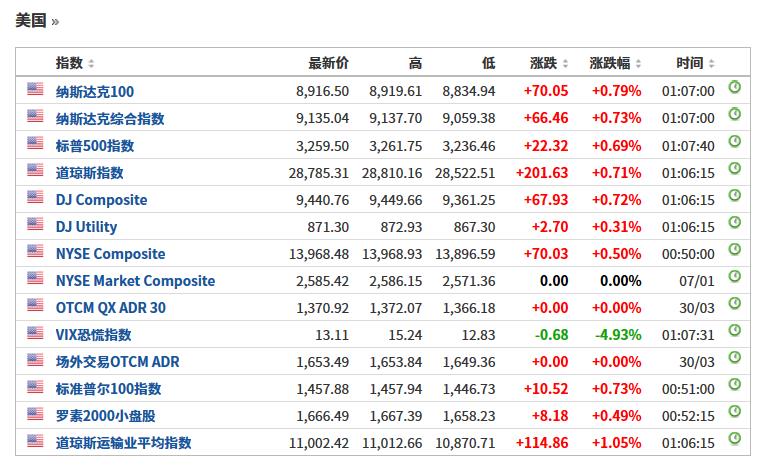Click the clock icon in the 道琼斯指数 row
Viewport: 758px width, 465px height.
pos(734,168)
